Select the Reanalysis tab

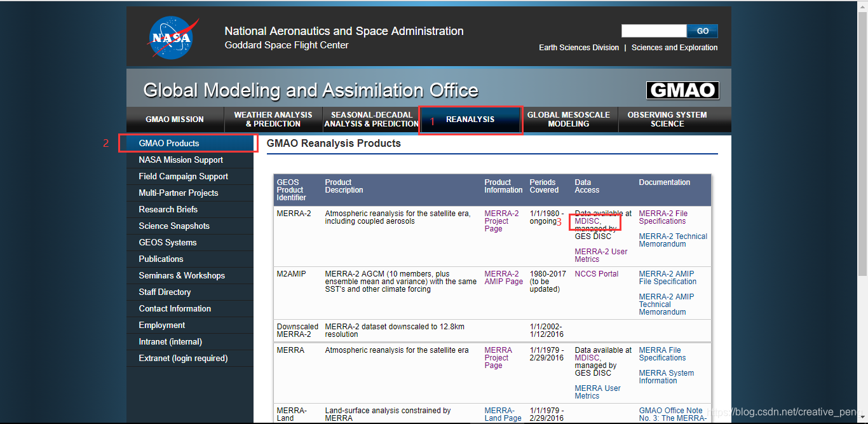470,120
